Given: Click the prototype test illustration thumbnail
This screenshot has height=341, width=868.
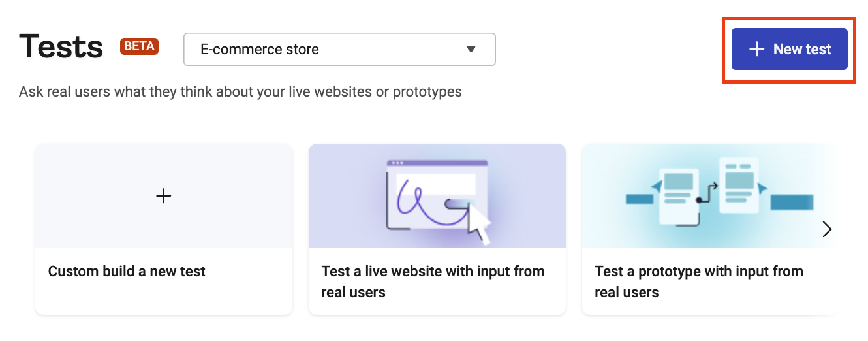Looking at the screenshot, I should pos(709,196).
